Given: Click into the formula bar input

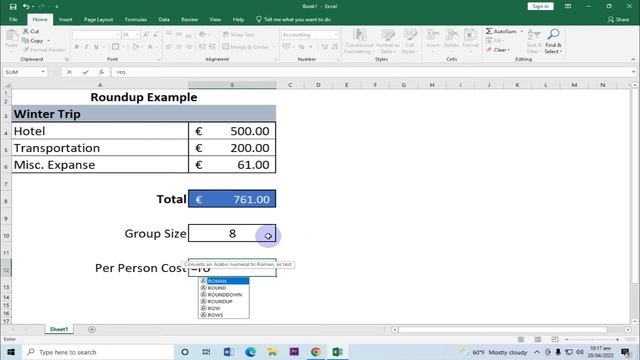Looking at the screenshot, I should 371,72.
